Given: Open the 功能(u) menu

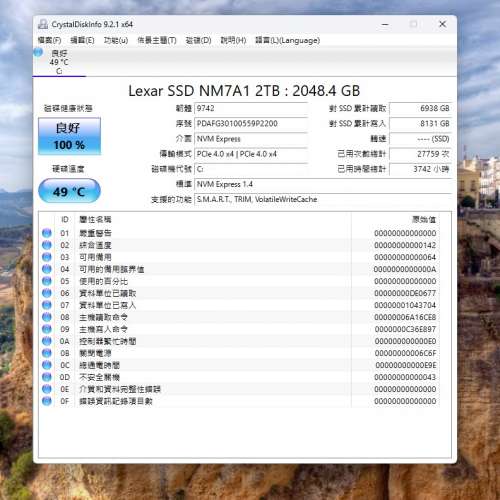Looking at the screenshot, I should [x=116, y=40].
